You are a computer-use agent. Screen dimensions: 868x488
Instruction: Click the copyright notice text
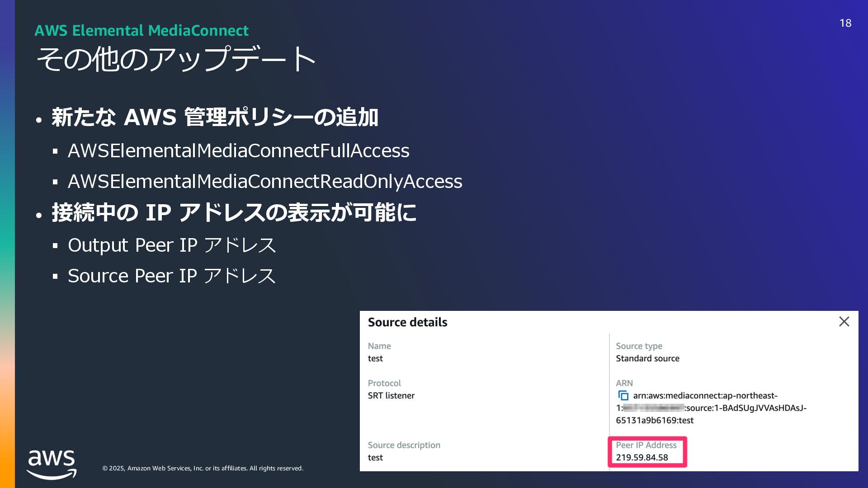(203, 468)
